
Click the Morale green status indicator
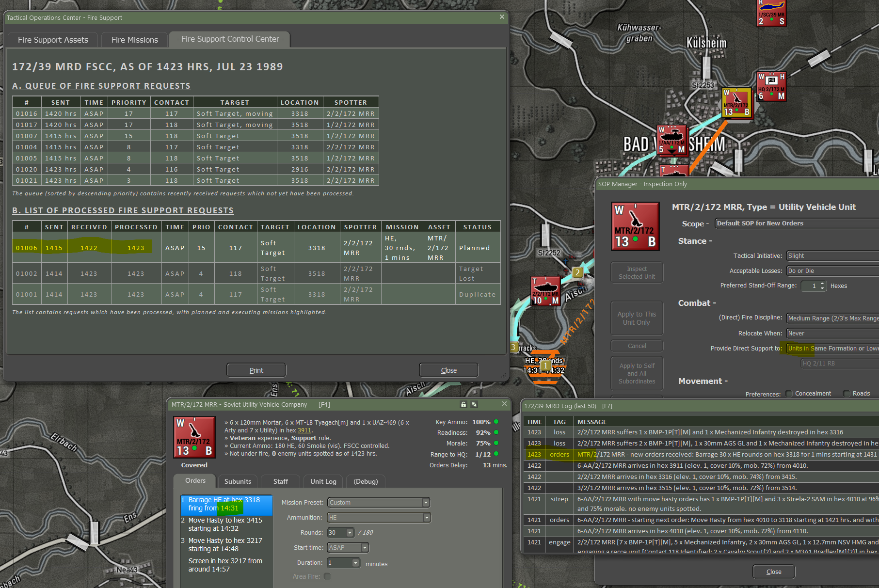[496, 443]
